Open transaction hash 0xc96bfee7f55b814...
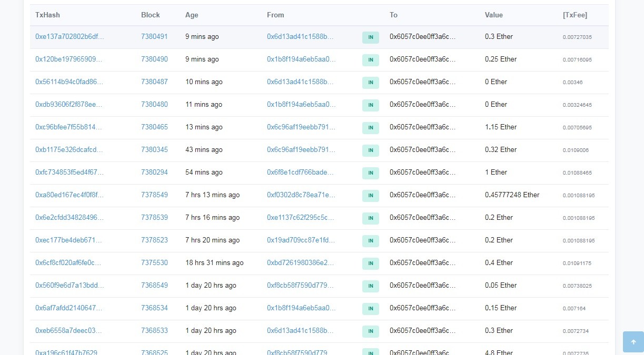 [69, 127]
